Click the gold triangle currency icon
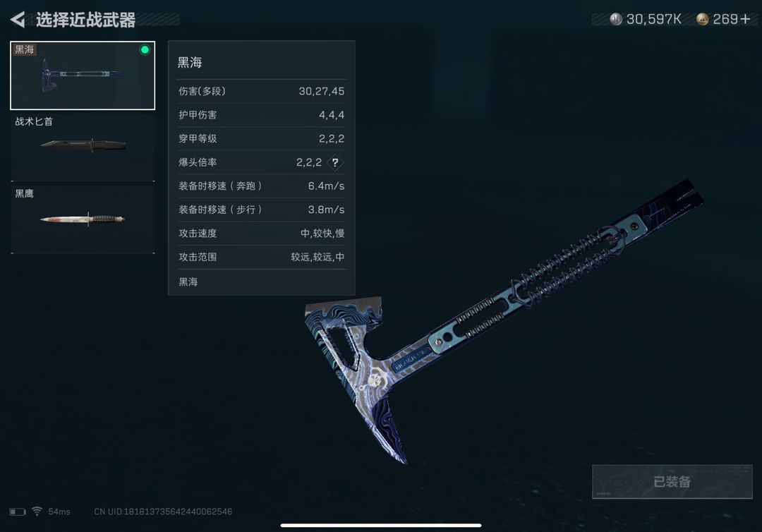The height and width of the screenshot is (532, 762). 702,19
